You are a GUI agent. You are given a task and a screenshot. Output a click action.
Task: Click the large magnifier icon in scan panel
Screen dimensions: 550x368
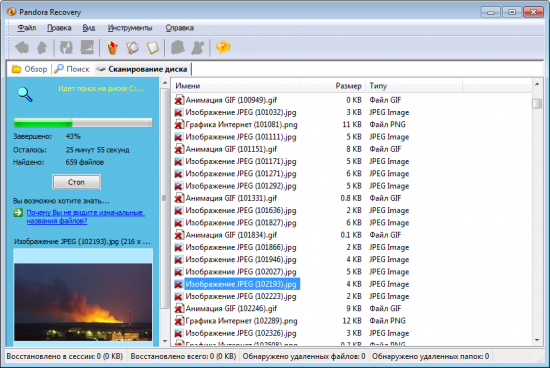click(x=25, y=94)
